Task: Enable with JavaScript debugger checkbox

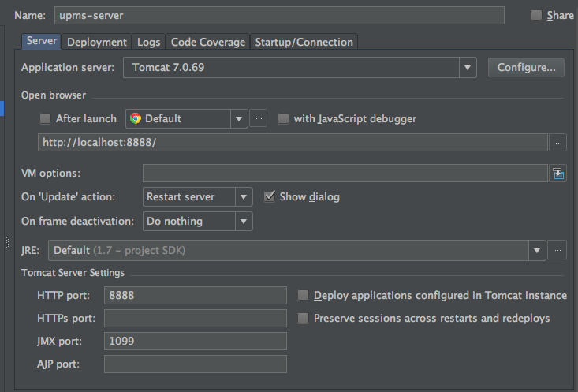Action: click(x=283, y=118)
